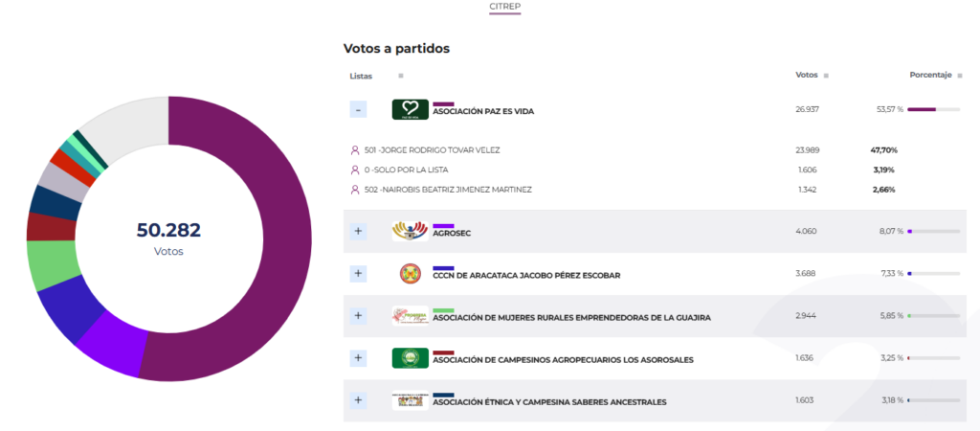Expand Asociación de Mujeres Rurales list

(358, 316)
